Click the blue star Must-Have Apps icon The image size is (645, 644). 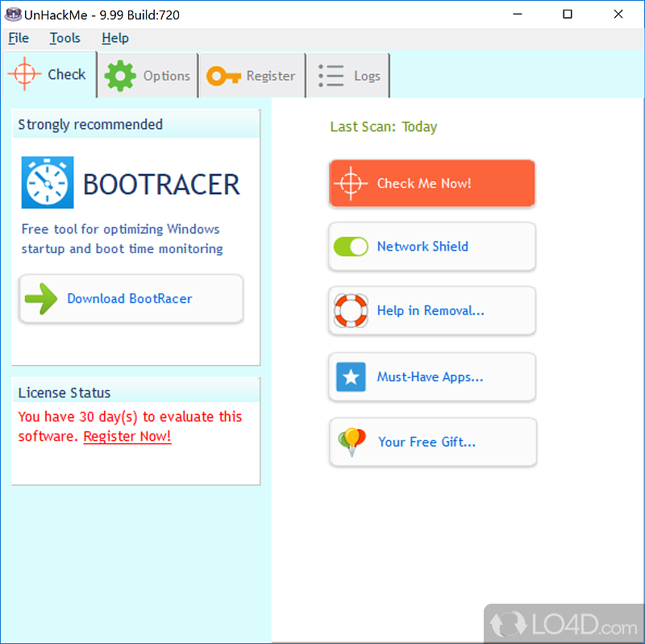pos(351,376)
